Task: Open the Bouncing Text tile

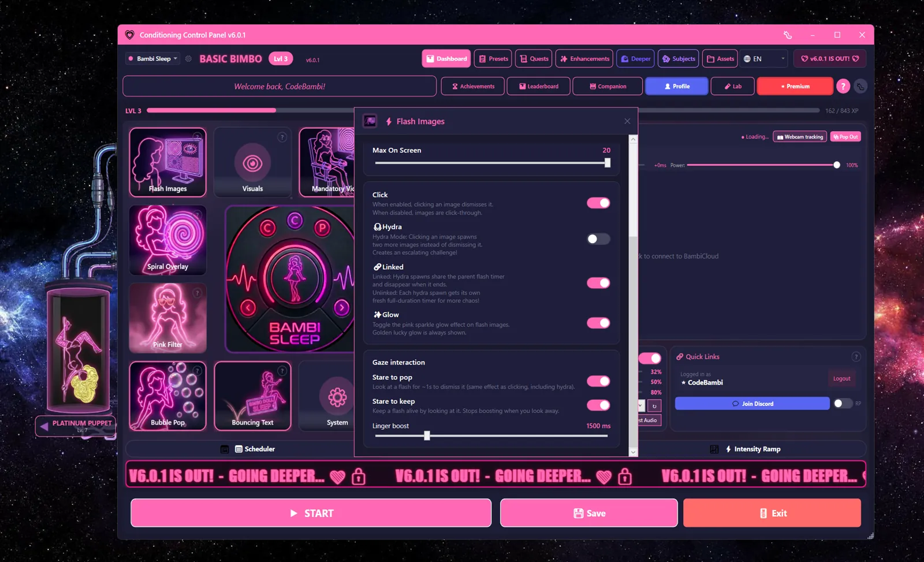Action: (x=252, y=396)
